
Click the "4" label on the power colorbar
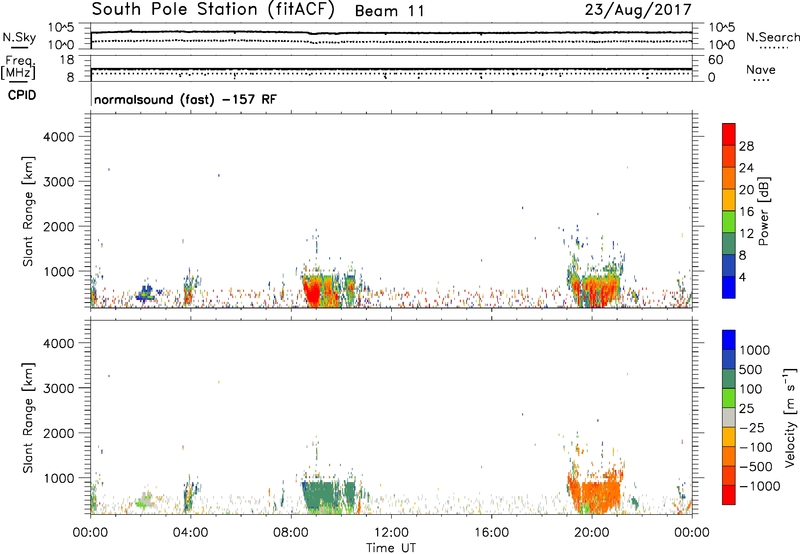(743, 278)
